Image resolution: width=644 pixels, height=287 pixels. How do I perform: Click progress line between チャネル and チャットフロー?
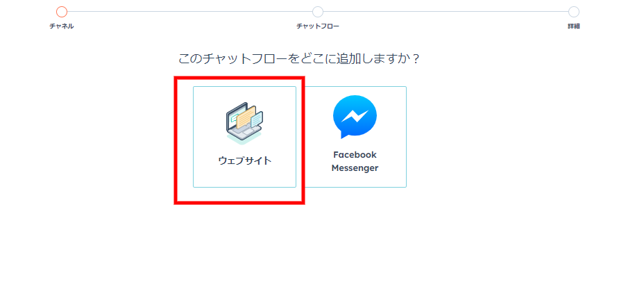tap(189, 12)
